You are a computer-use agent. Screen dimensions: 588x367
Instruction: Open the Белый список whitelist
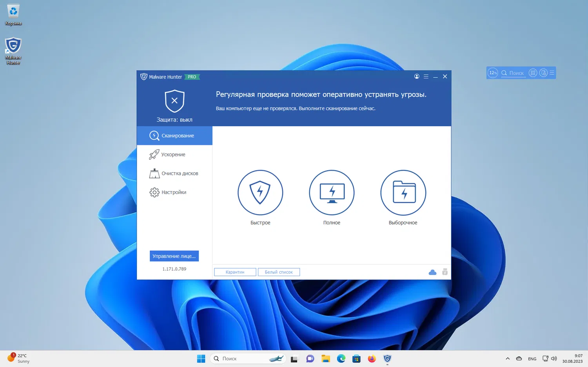[x=279, y=272]
